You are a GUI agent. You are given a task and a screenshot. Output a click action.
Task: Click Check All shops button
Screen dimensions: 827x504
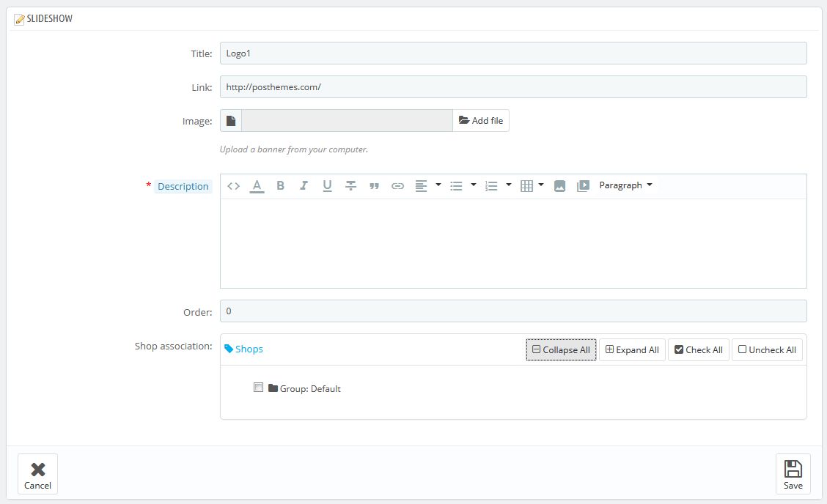(698, 349)
